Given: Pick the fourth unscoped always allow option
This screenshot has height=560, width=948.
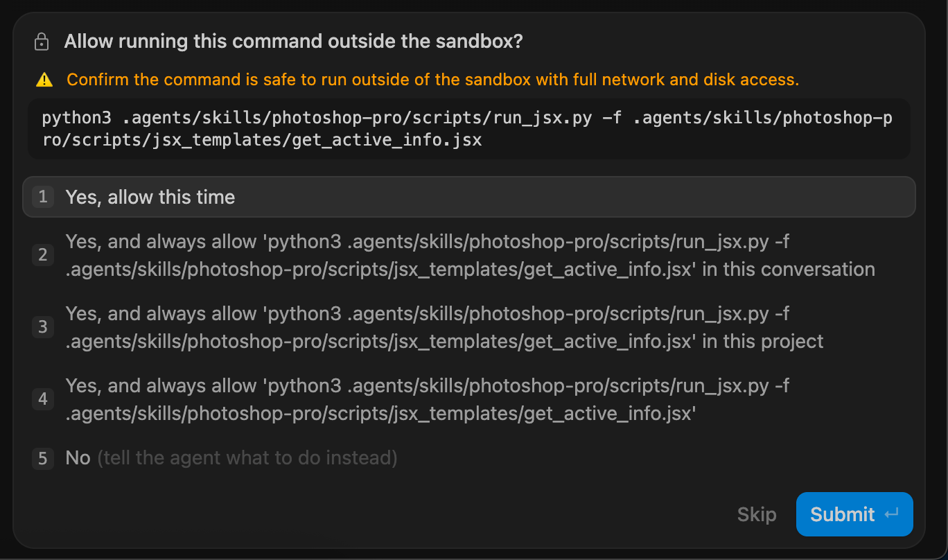Looking at the screenshot, I should pos(469,399).
